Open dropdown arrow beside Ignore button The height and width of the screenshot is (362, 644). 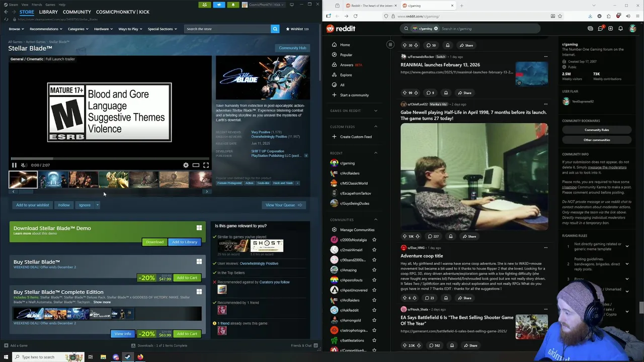98,205
